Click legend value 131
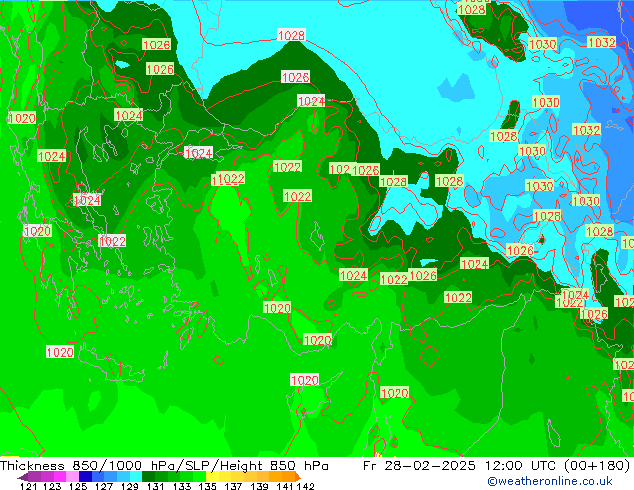 (x=156, y=486)
